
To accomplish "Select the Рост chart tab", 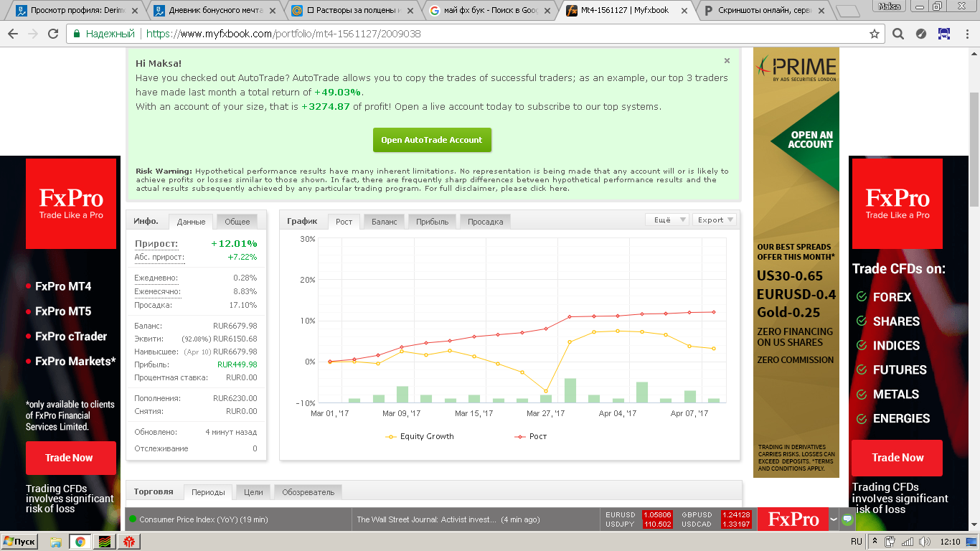I will tap(344, 222).
